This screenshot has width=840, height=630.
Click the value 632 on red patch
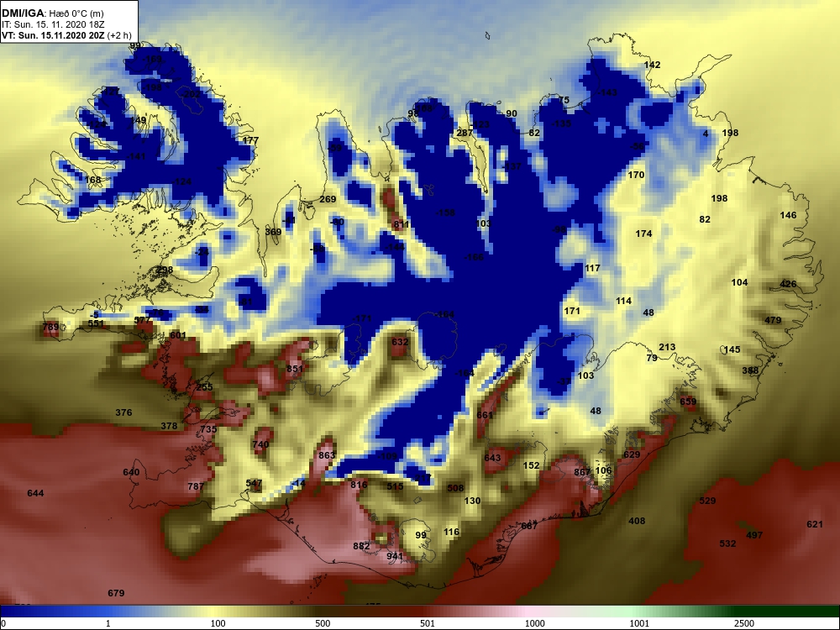pyautogui.click(x=400, y=342)
